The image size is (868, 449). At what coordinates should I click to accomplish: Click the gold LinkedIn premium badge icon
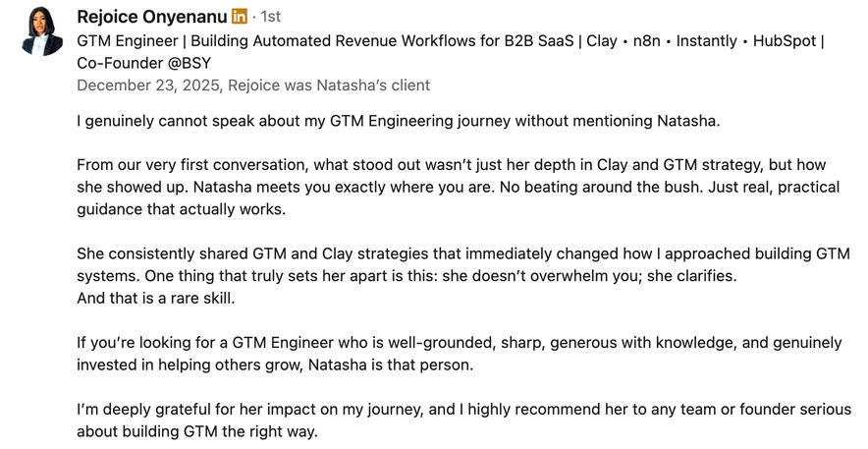click(x=240, y=17)
